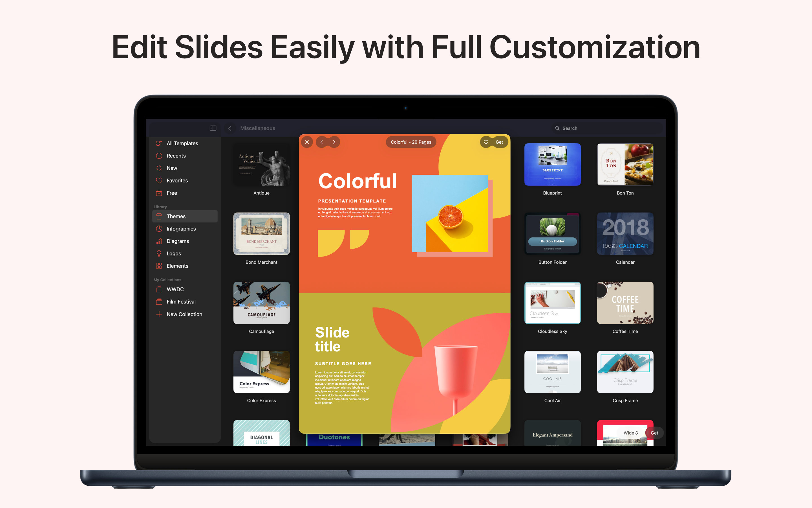Select Diagrams in Library
812x508 pixels.
[185, 241]
